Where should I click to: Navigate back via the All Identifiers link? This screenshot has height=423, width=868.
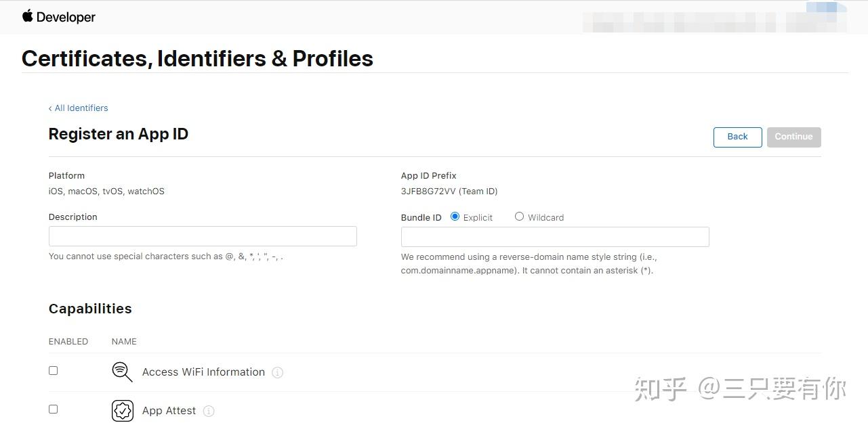coord(81,108)
